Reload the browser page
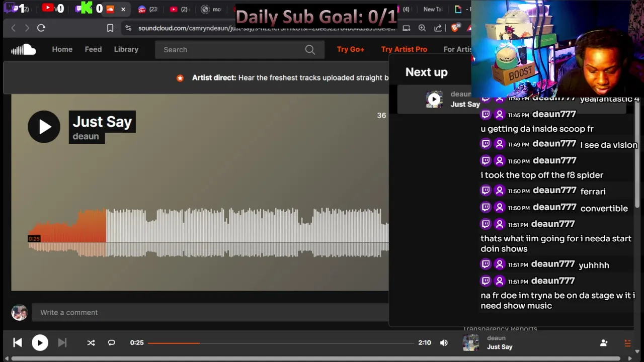Image resolution: width=644 pixels, height=362 pixels. coord(41,28)
